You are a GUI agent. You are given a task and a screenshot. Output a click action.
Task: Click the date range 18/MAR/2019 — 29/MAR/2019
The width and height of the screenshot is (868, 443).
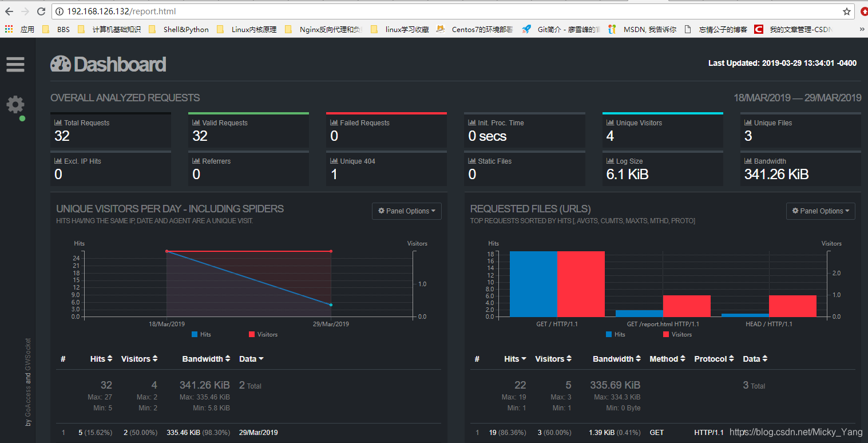pyautogui.click(x=797, y=98)
